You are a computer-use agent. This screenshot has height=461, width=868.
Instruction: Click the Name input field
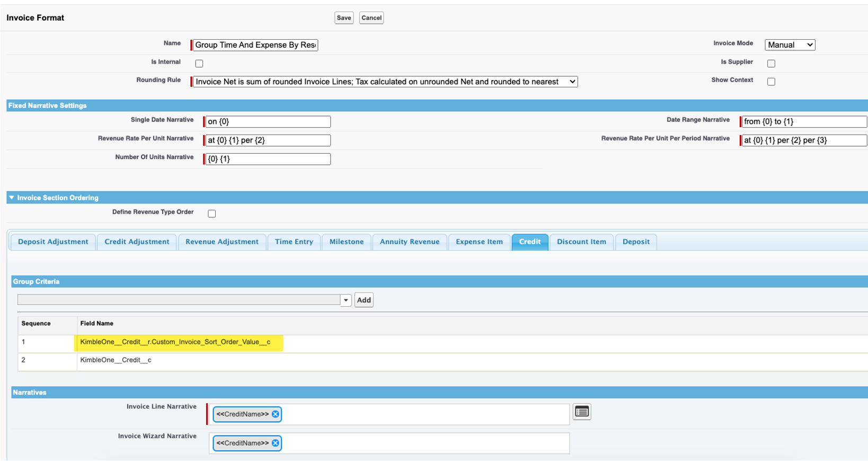[255, 45]
